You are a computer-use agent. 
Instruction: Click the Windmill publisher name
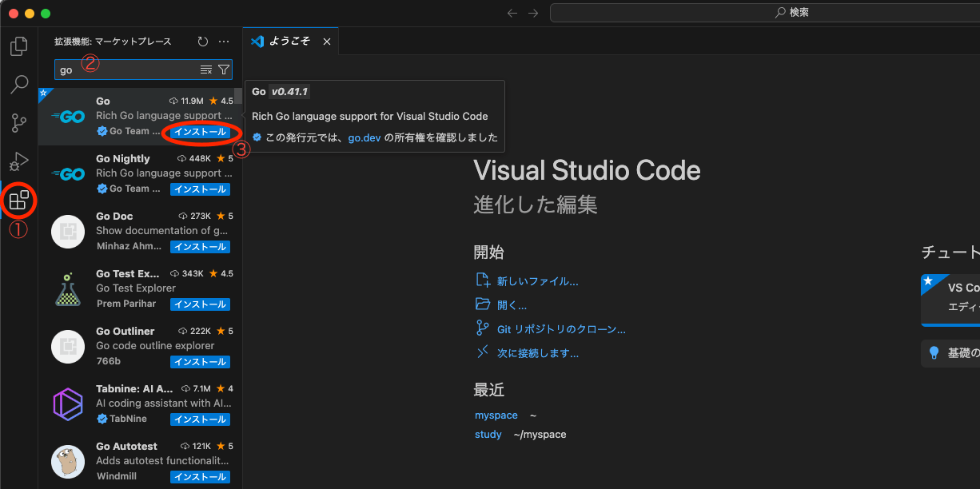(116, 476)
